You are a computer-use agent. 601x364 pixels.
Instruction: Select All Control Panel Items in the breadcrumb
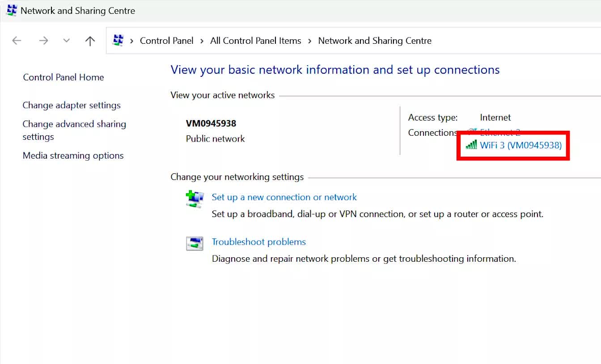click(x=255, y=41)
